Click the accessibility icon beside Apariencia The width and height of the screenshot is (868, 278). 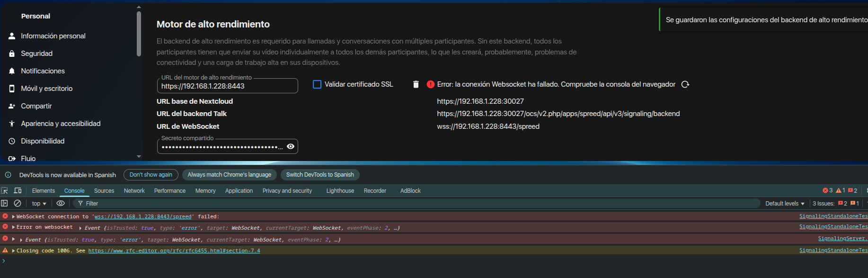pyautogui.click(x=12, y=124)
